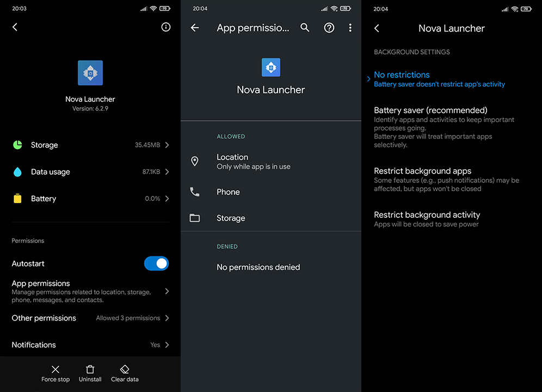Tap the Clear data eraser icon
The image size is (542, 392).
125,369
